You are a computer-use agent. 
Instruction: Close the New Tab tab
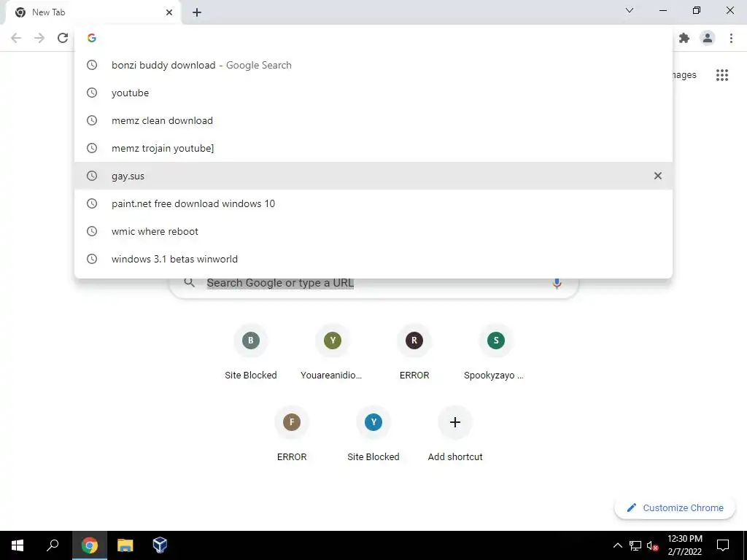(x=169, y=12)
